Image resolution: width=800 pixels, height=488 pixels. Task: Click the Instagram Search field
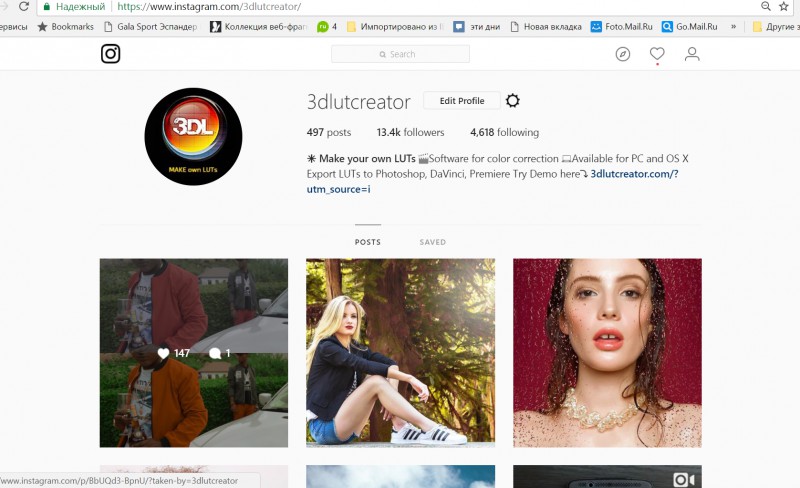(401, 54)
